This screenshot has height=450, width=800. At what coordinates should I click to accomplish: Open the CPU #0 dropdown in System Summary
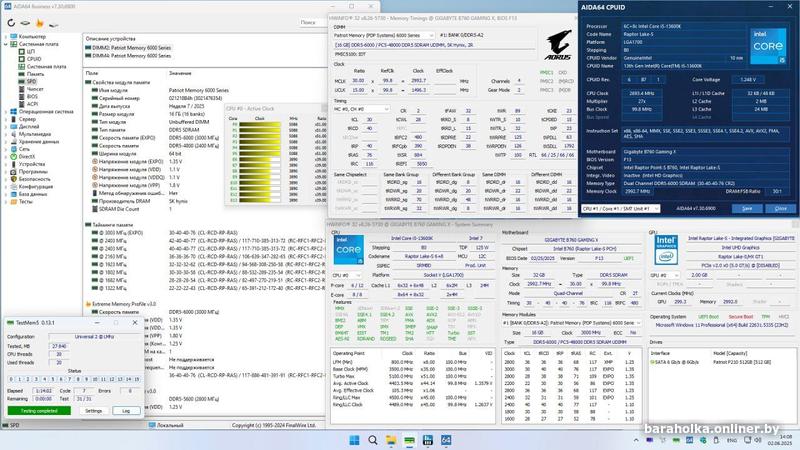point(347,275)
